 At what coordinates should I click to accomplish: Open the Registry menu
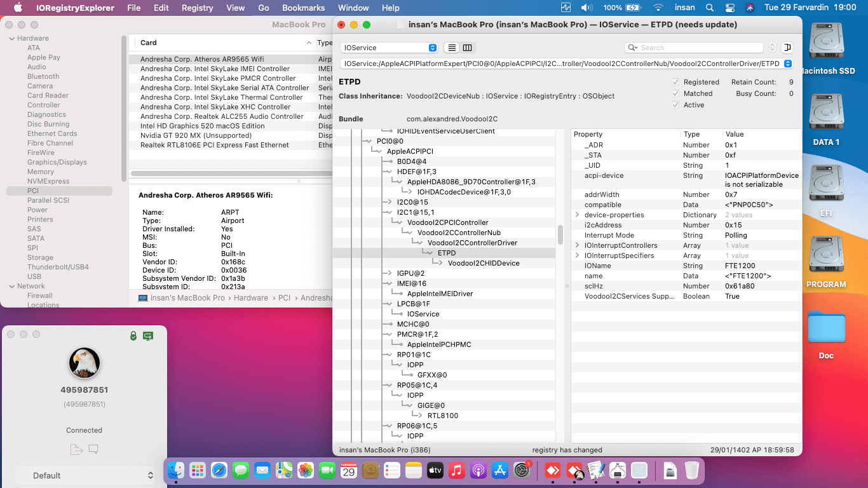click(x=198, y=8)
